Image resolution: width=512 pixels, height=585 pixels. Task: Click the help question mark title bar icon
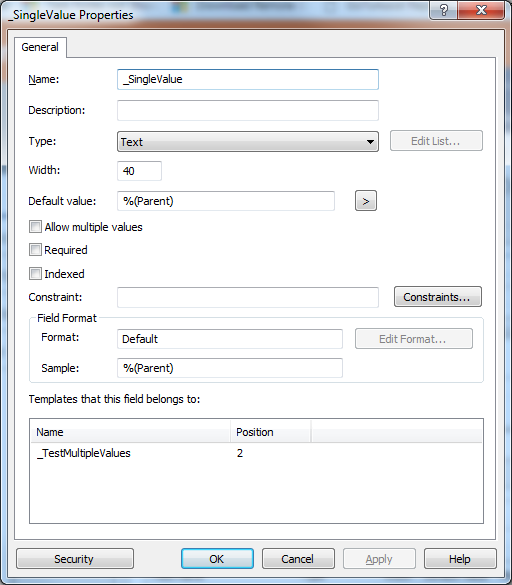coord(443,10)
